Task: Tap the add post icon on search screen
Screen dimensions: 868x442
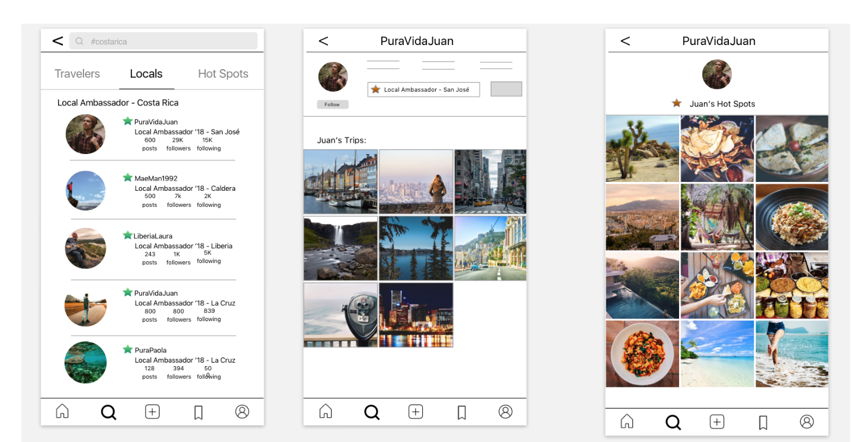Action: (x=153, y=411)
